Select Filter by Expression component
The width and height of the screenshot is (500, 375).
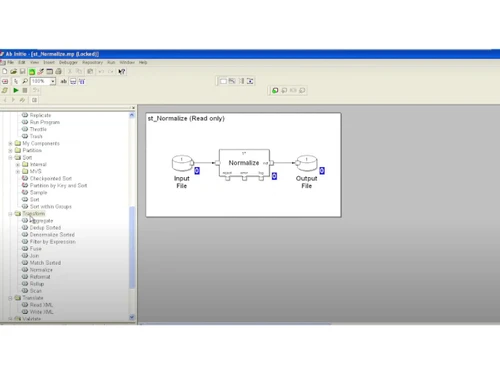53,242
